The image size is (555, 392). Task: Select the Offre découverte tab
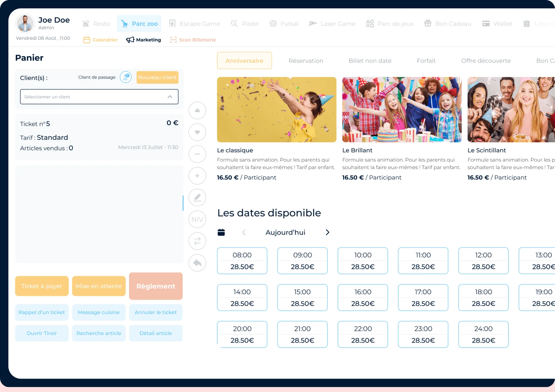(x=486, y=61)
